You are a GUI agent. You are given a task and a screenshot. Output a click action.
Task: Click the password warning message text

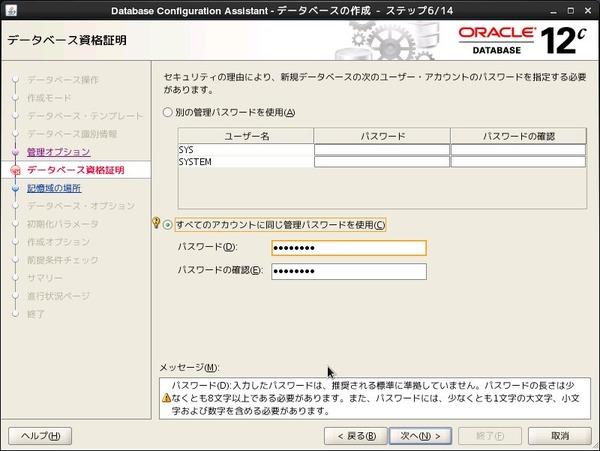click(x=376, y=398)
